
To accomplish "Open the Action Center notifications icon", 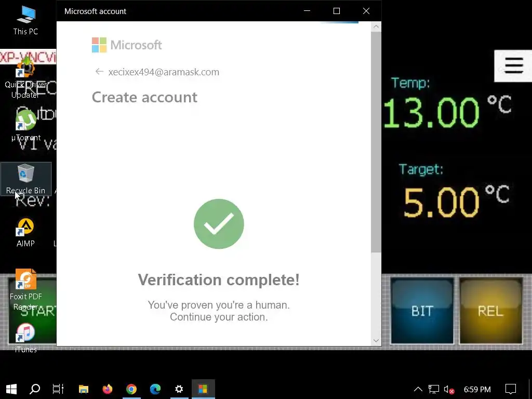I will pos(510,389).
